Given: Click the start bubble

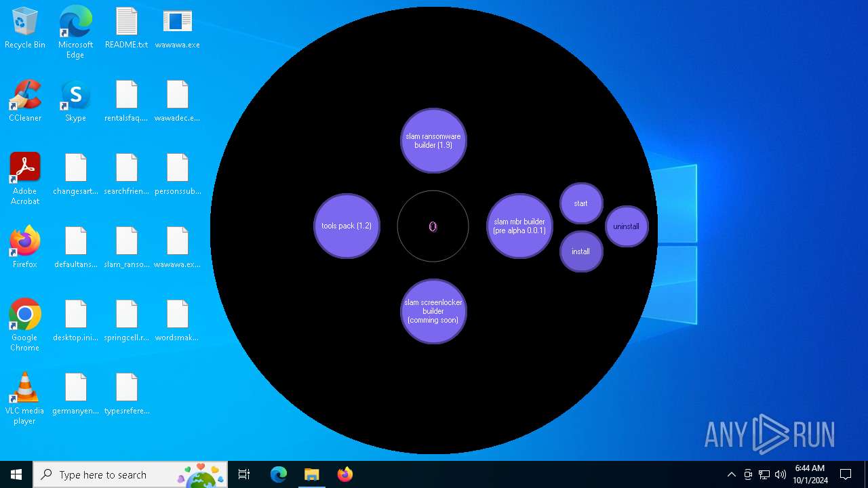Looking at the screenshot, I should (581, 203).
